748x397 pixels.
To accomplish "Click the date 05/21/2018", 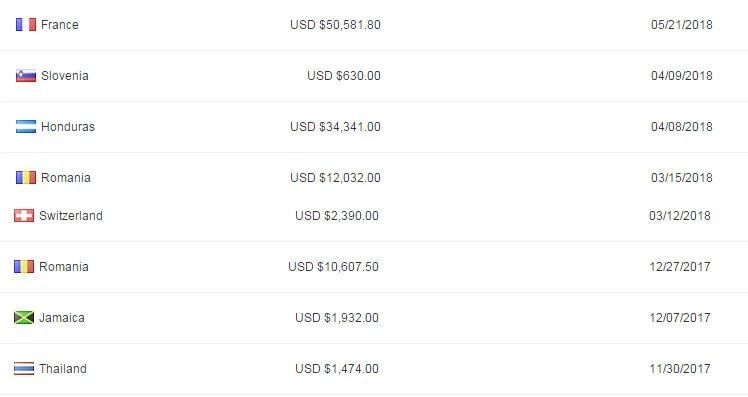I will point(682,24).
